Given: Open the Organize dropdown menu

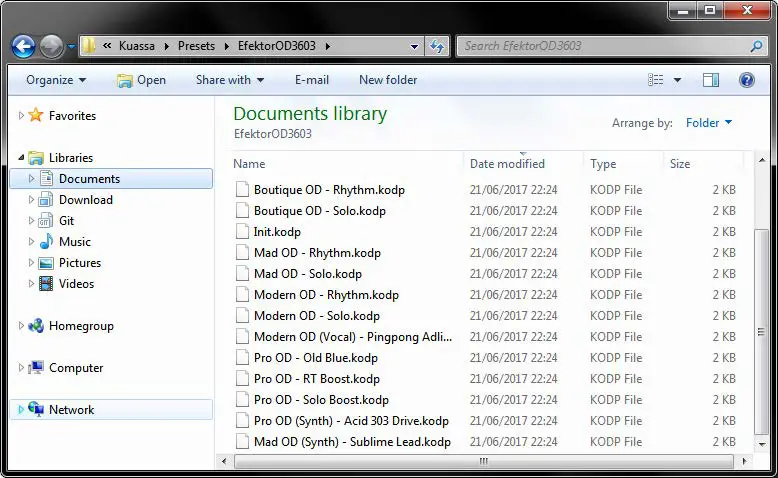Looking at the screenshot, I should 55,80.
